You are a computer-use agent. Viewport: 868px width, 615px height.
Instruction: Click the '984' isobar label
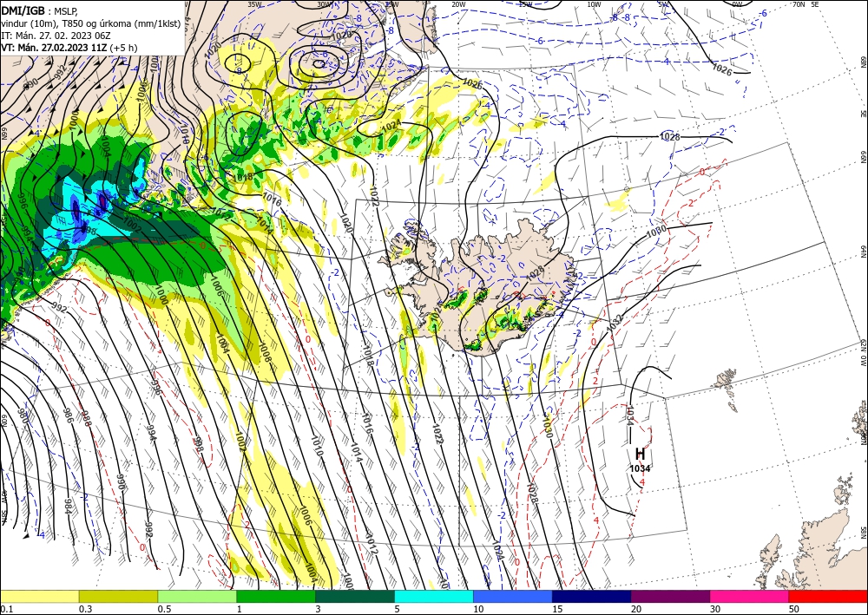tap(68, 507)
